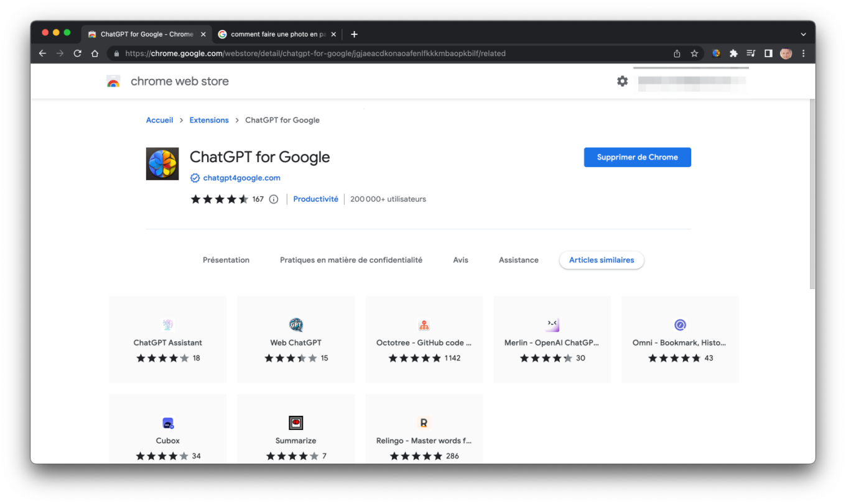The height and width of the screenshot is (504, 846).
Task: Open the Merlin OpenAI ChatGPT extension card
Action: [x=552, y=339]
